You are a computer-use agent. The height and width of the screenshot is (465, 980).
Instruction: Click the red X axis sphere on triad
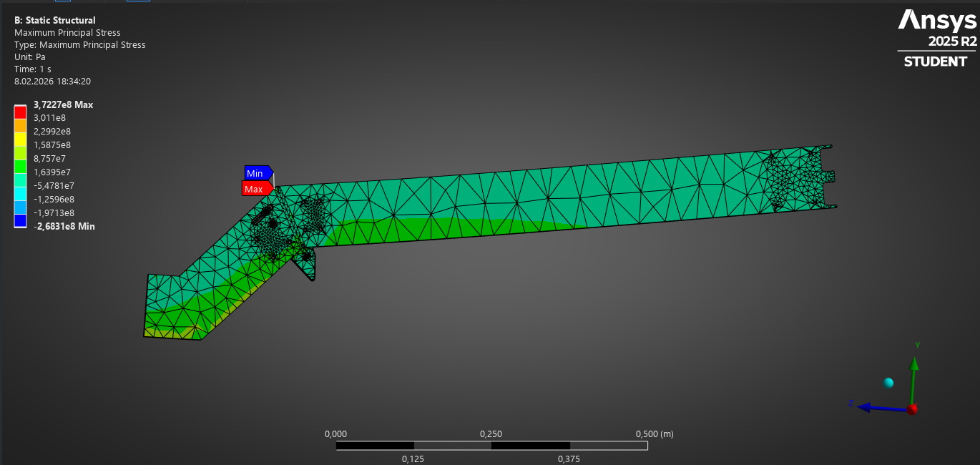(911, 409)
